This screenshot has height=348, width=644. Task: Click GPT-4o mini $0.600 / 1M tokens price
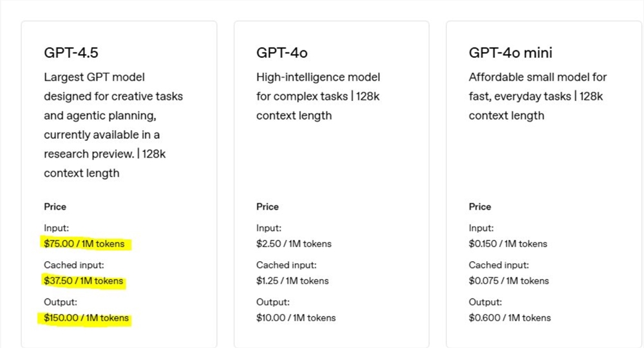(509, 318)
